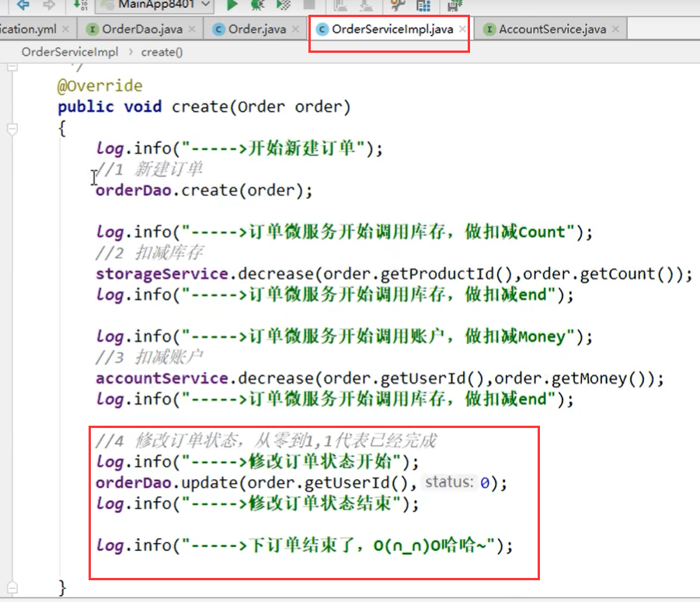Click the create(Order order) method name
This screenshot has height=602, width=700.
coord(261,106)
